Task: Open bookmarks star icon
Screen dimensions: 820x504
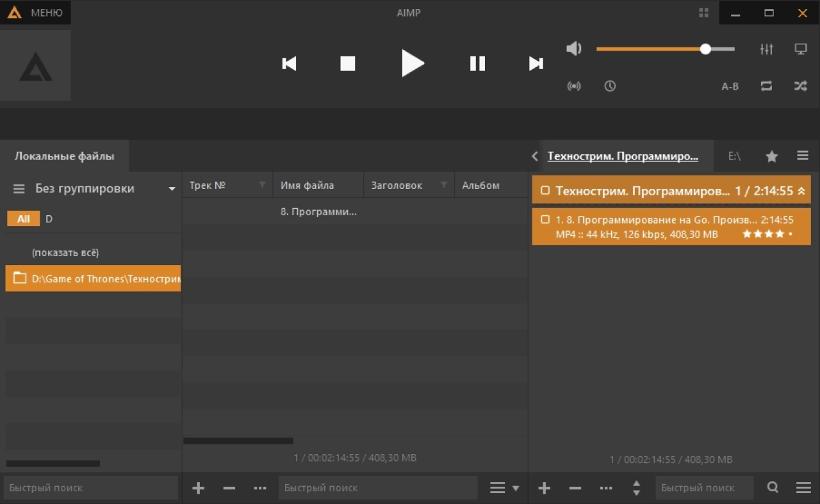Action: coord(772,156)
